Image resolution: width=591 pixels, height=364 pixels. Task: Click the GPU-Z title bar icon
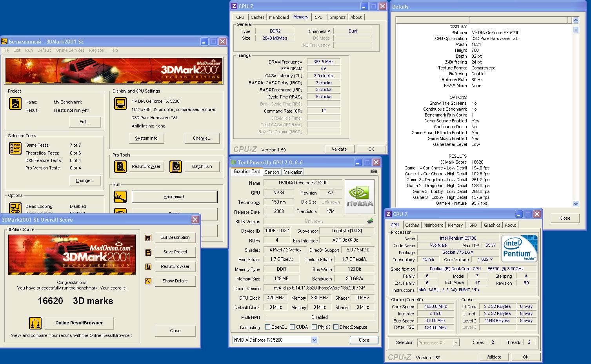pos(234,162)
